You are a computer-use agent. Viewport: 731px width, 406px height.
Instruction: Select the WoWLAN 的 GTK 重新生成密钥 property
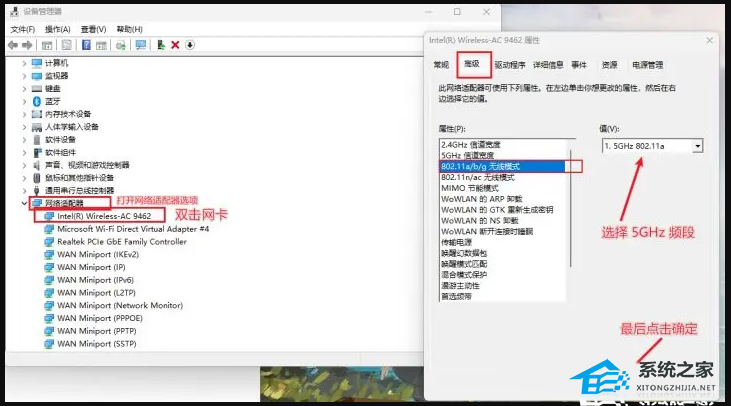click(497, 210)
